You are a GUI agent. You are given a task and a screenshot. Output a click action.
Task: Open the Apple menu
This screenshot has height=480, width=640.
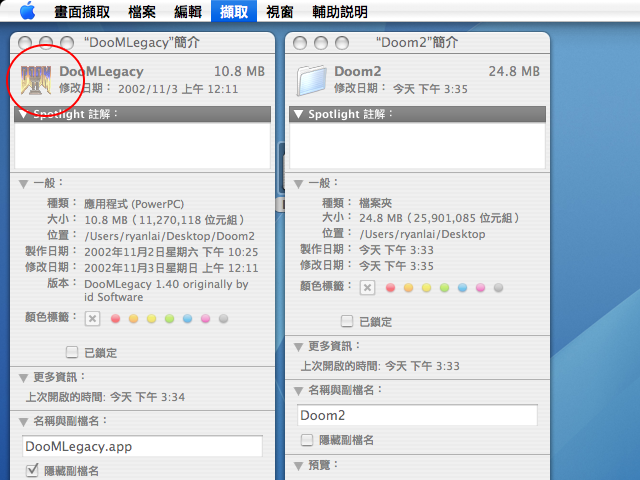(x=27, y=11)
